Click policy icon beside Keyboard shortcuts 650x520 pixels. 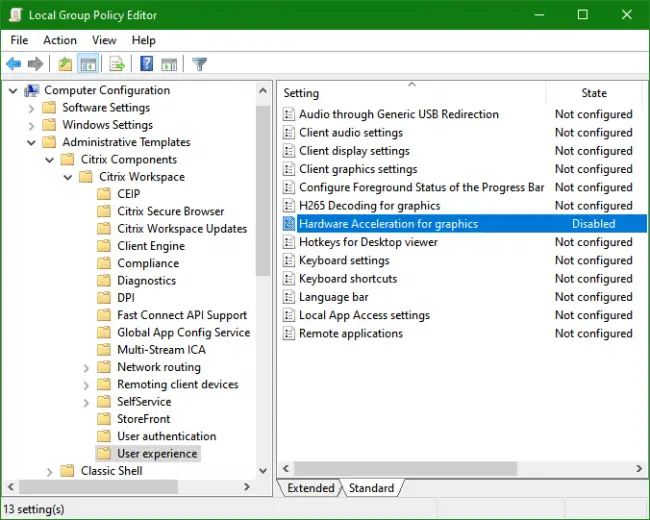289,279
